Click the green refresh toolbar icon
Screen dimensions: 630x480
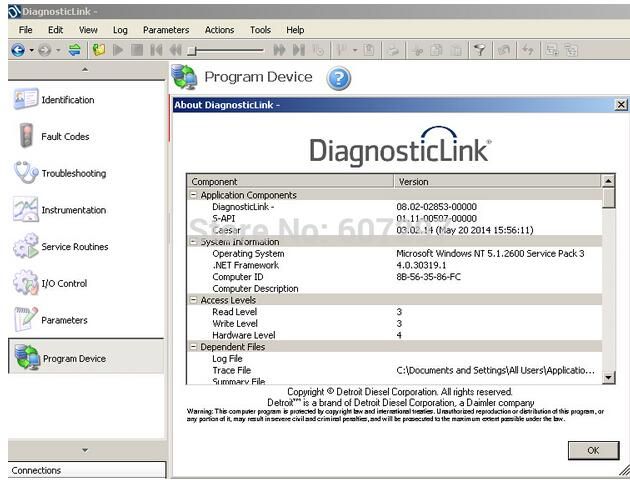[x=75, y=50]
